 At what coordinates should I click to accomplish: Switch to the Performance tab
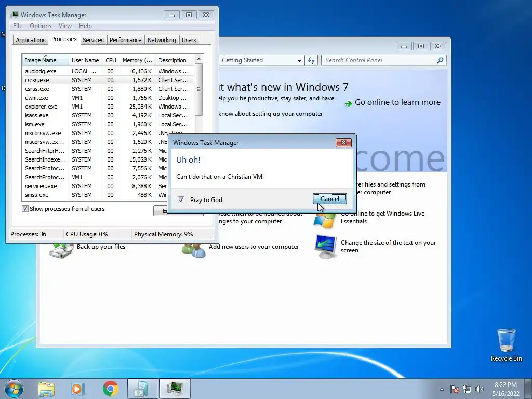pos(125,40)
